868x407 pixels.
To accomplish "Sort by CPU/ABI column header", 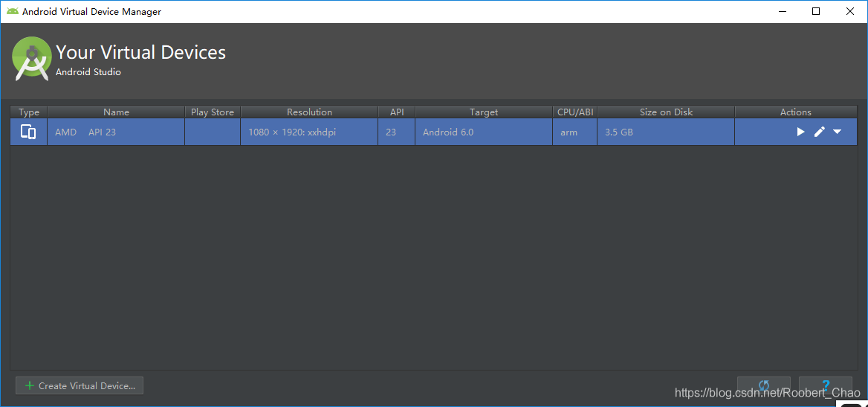I will (x=575, y=112).
